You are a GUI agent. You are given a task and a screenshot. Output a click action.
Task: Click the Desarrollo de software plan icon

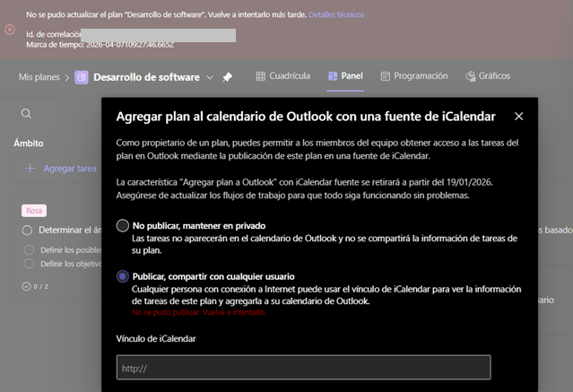point(82,77)
